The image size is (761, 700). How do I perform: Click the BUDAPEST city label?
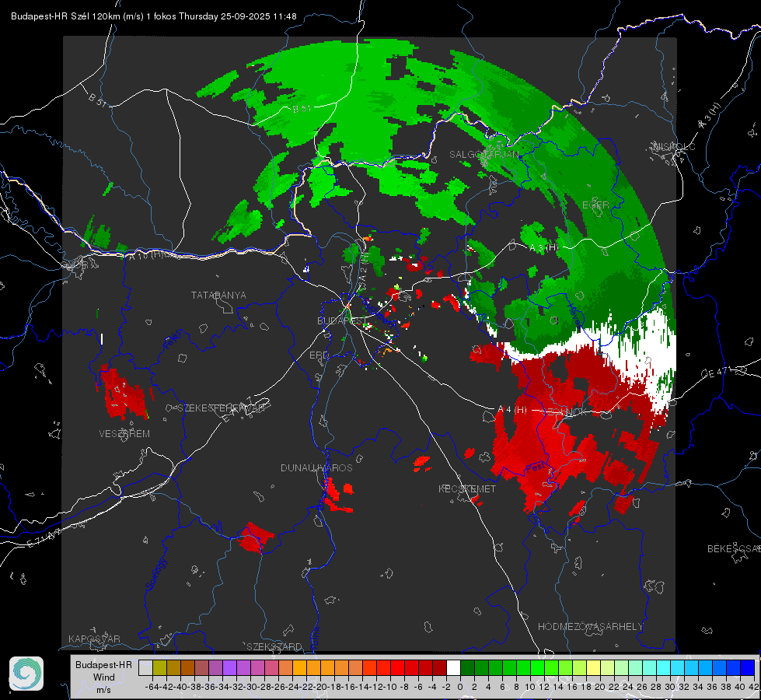pyautogui.click(x=341, y=320)
